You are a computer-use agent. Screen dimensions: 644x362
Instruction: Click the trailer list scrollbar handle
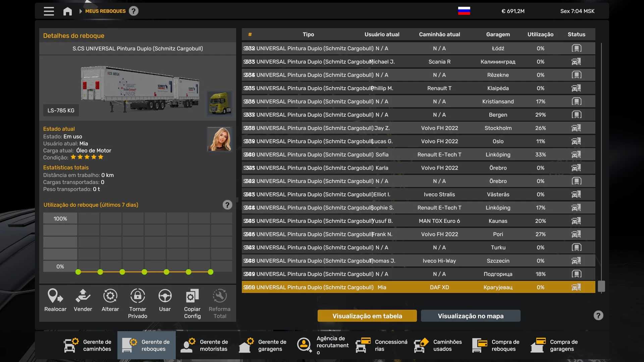[x=601, y=286]
